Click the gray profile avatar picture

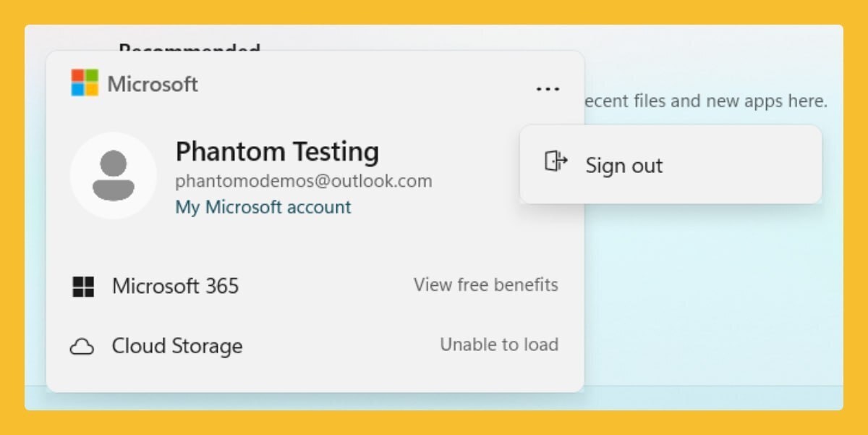tap(114, 175)
